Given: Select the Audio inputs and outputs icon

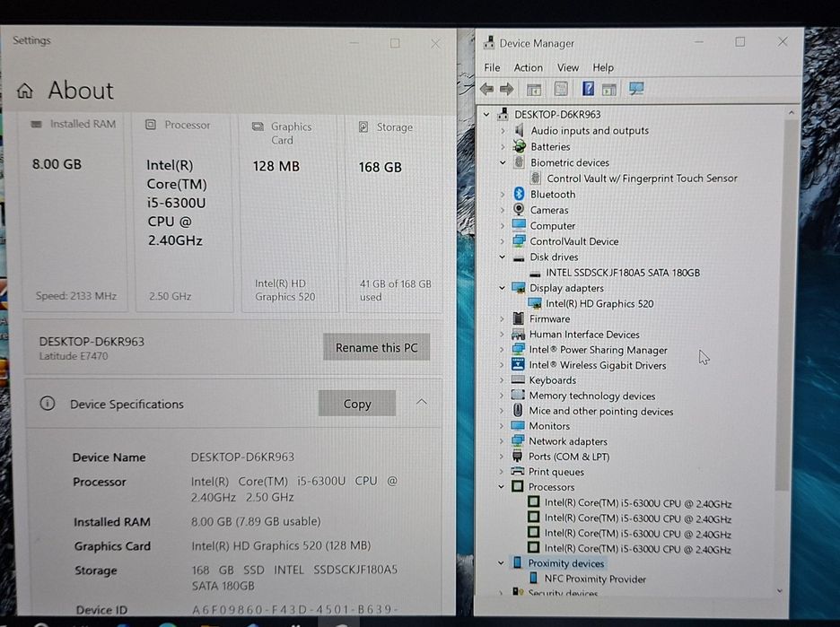Looking at the screenshot, I should click(519, 130).
